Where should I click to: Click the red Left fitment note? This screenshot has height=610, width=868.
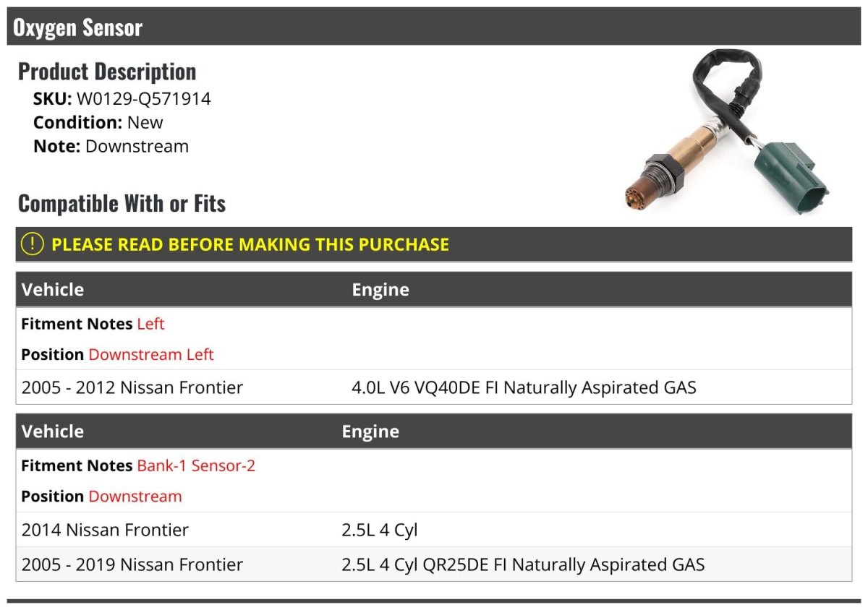click(x=150, y=324)
